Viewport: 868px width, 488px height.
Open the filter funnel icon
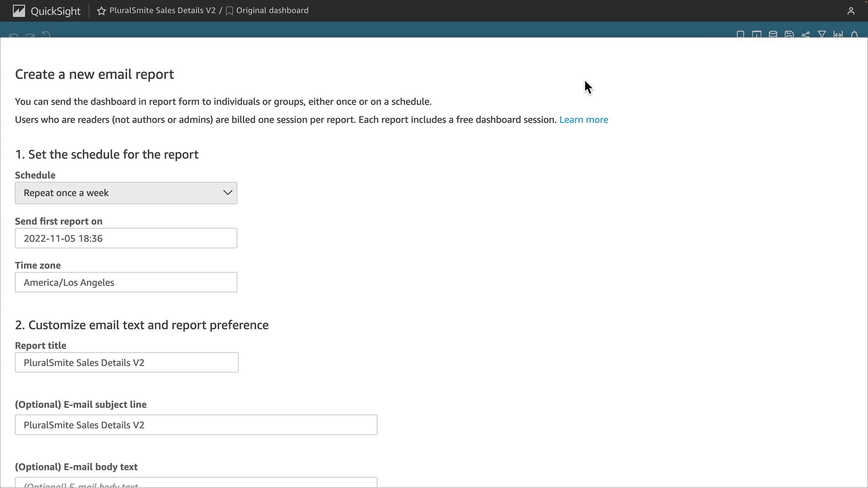tap(822, 35)
